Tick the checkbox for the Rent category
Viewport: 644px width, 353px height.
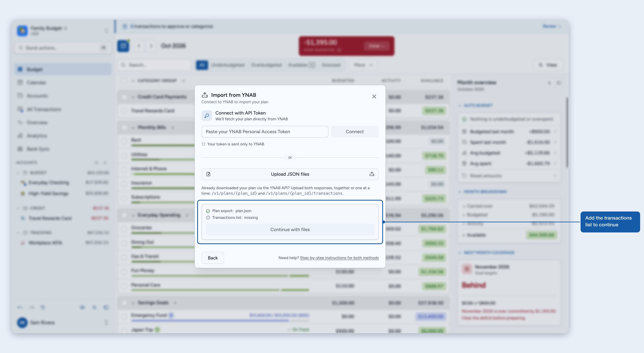pyautogui.click(x=124, y=141)
